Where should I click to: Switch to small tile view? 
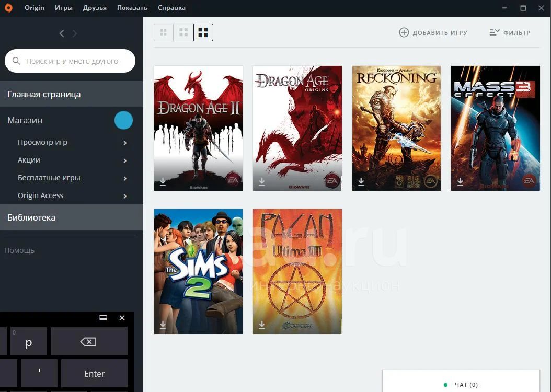(164, 32)
